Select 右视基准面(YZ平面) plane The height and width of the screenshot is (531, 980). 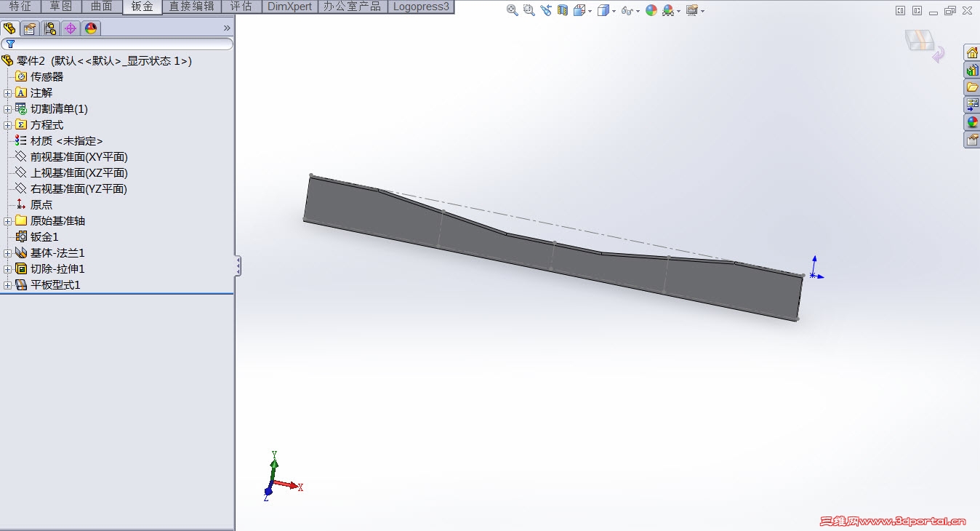click(x=79, y=189)
